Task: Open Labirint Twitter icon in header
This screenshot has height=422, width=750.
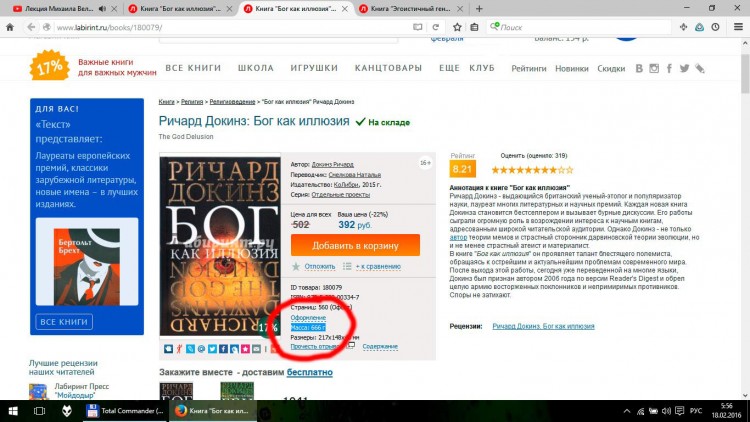Action: pos(684,68)
